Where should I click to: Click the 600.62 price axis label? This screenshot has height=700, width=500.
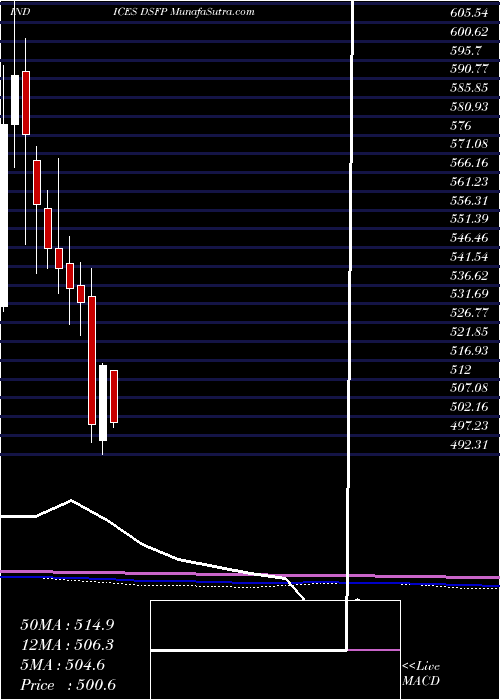(x=469, y=32)
